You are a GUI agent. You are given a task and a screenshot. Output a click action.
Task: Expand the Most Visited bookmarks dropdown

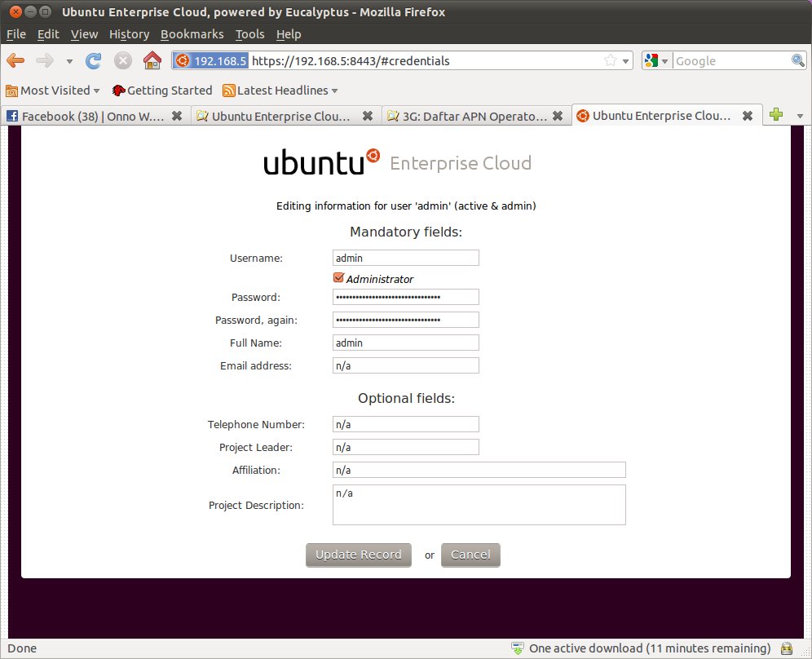point(53,91)
